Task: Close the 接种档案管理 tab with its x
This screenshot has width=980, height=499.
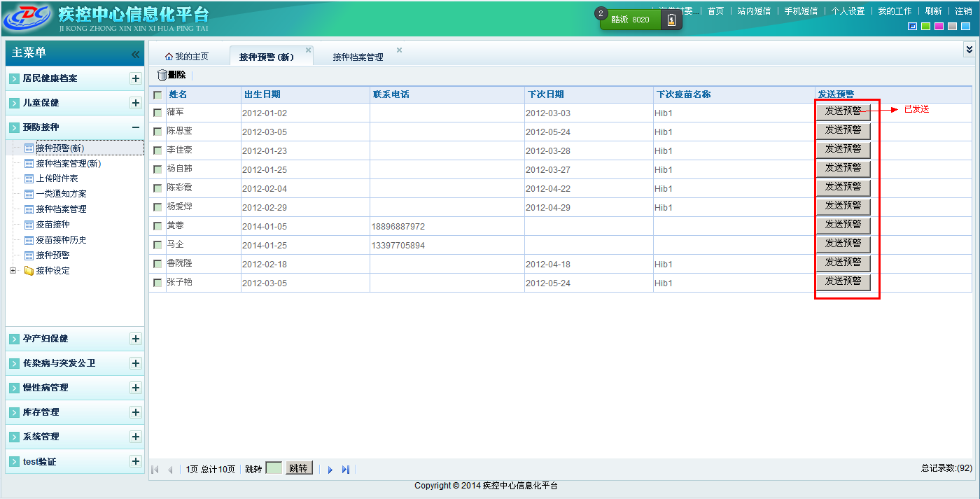Action: click(x=399, y=50)
